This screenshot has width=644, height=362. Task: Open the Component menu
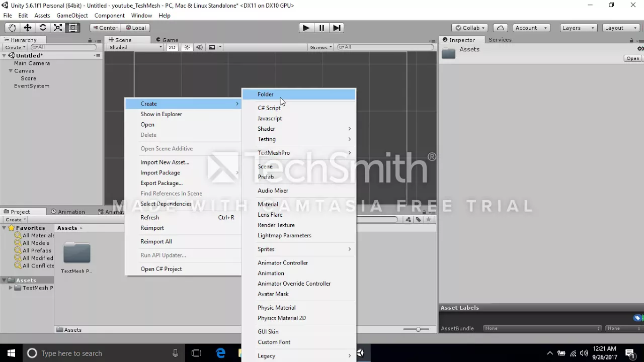coord(109,16)
